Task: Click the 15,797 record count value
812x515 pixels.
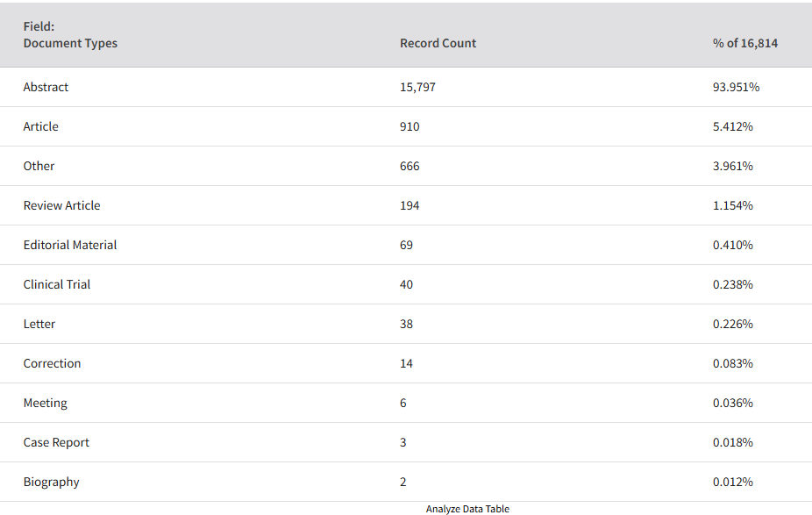Action: tap(417, 87)
